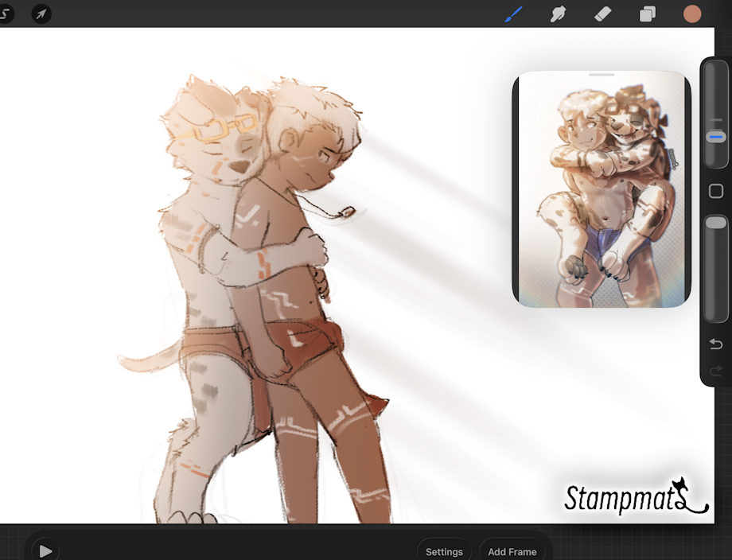
Task: Open animation Settings
Action: pyautogui.click(x=444, y=551)
